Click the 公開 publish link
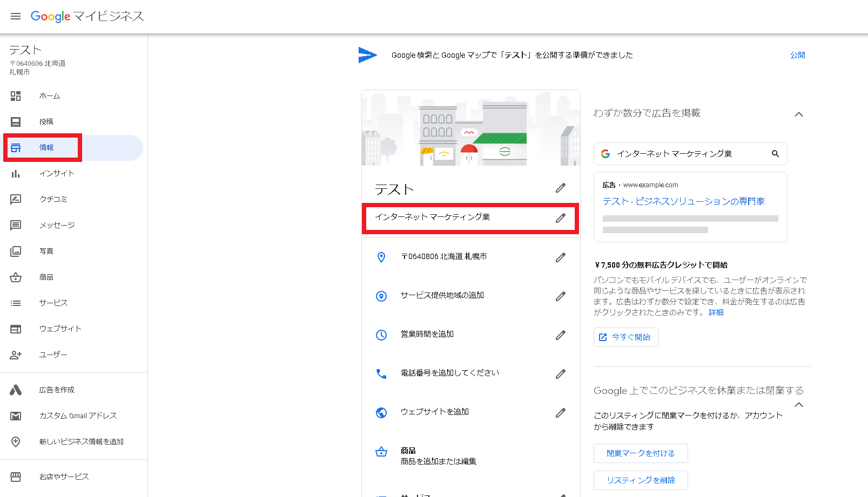Image resolution: width=868 pixels, height=497 pixels. 798,55
